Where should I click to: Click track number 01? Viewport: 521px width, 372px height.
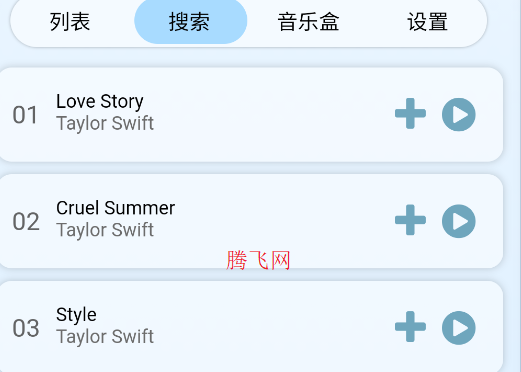(x=25, y=115)
